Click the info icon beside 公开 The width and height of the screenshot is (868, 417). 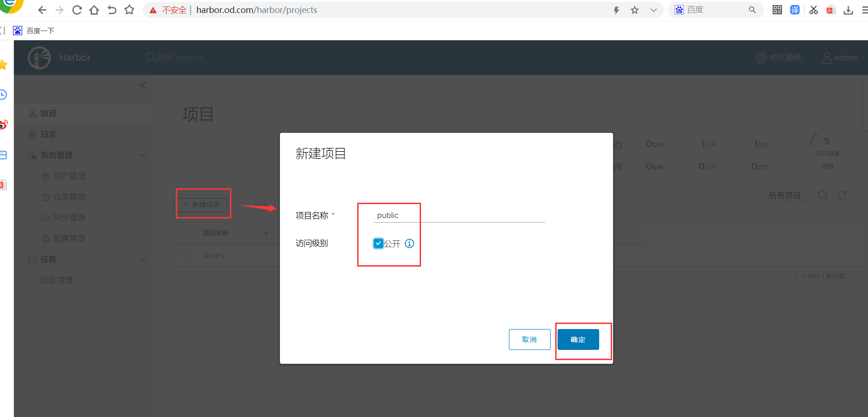(x=409, y=243)
